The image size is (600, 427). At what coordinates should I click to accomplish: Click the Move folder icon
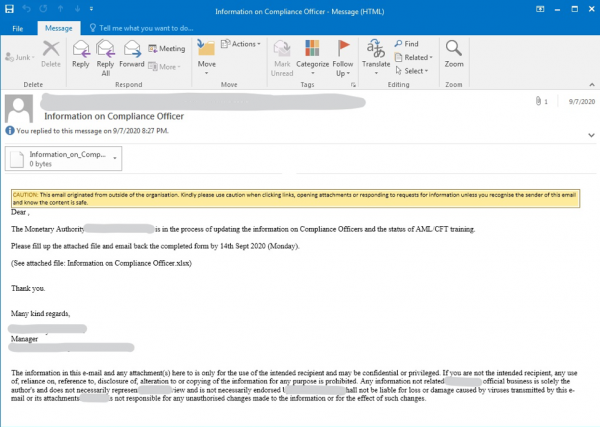coord(207,52)
